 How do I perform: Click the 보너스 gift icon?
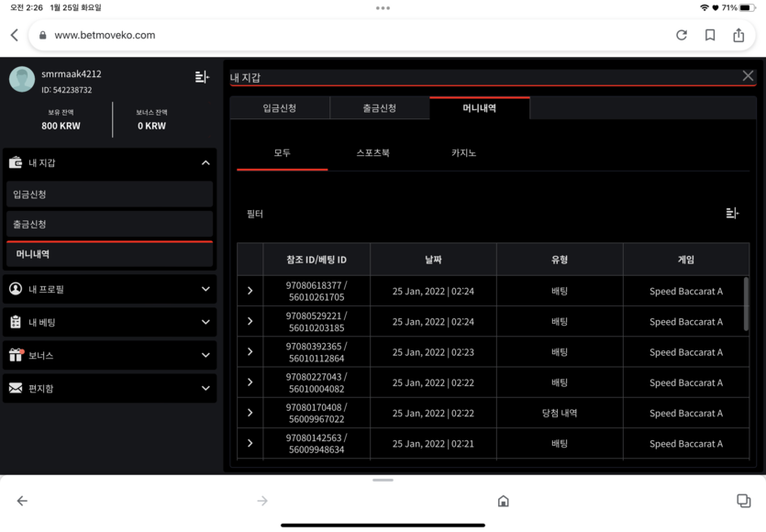point(17,355)
